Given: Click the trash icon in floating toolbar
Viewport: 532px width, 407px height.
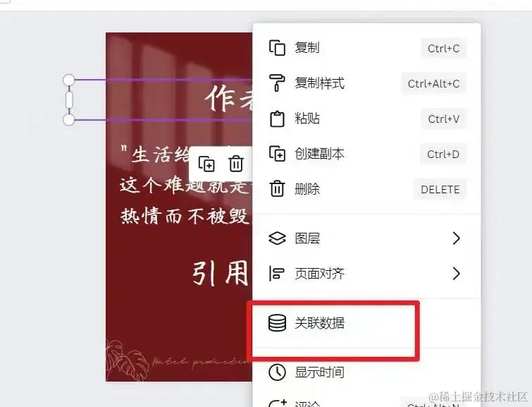Looking at the screenshot, I should click(236, 164).
